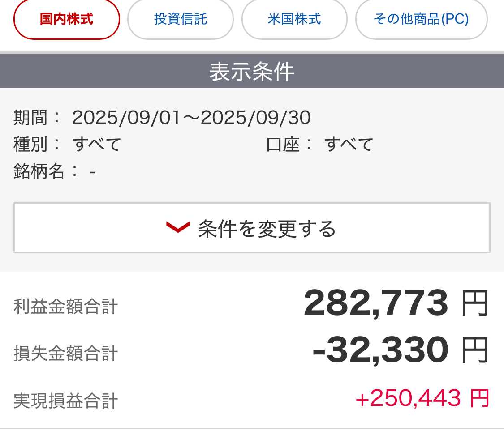This screenshot has height=435, width=504.
Task: Open the 米国株式 tab
Action: pos(294,19)
